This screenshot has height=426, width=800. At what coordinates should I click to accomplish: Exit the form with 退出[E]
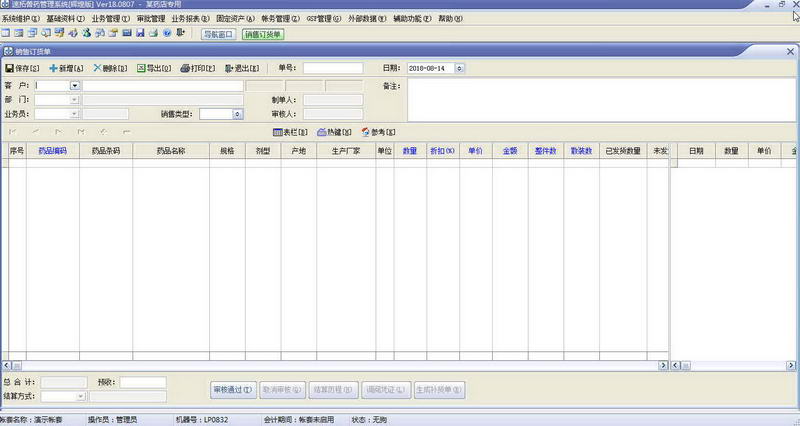click(x=242, y=68)
